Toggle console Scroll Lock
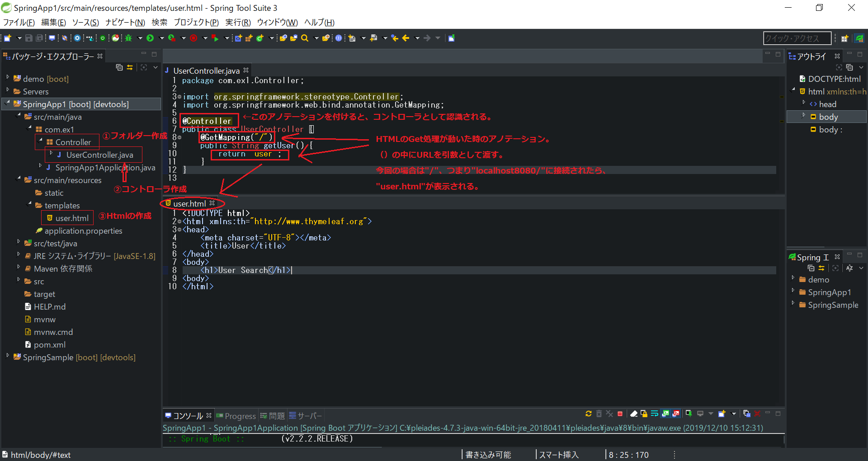 tap(644, 414)
